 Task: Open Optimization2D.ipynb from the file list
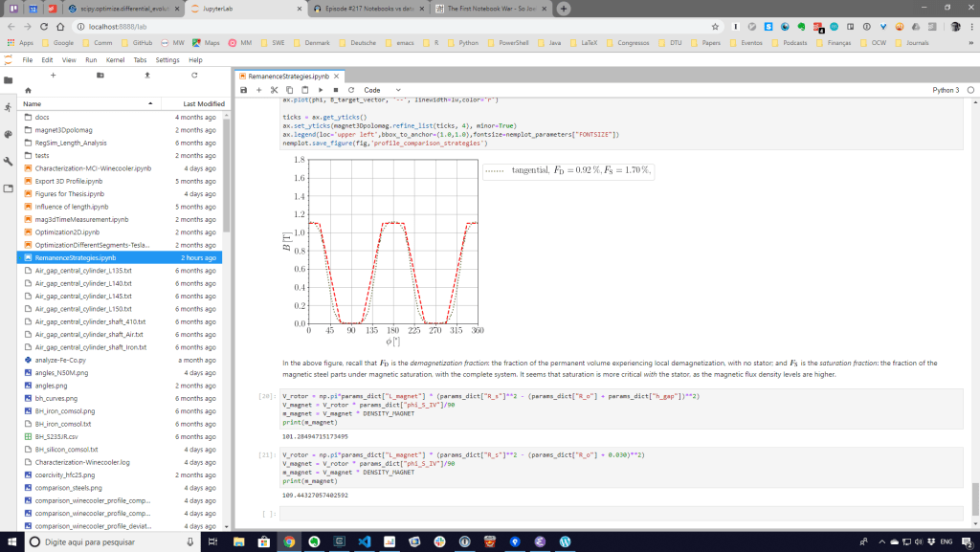tap(67, 232)
